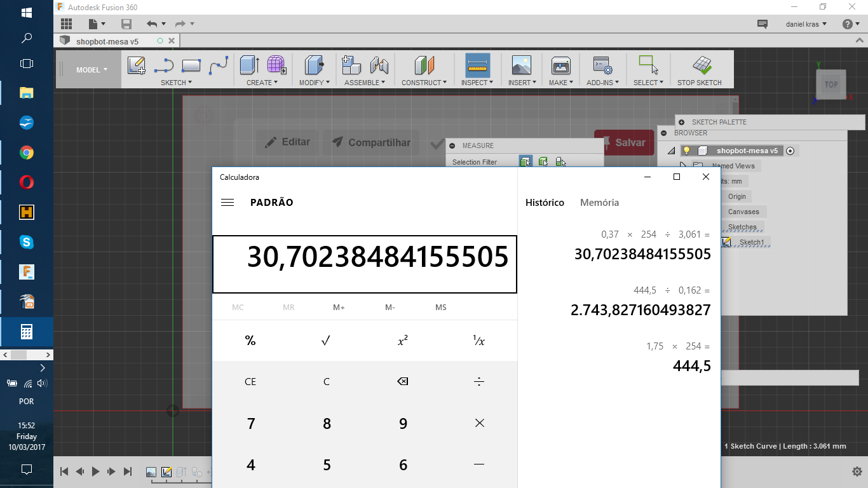The image size is (868, 488).
Task: Open the Help question mark dropdown
Action: [x=850, y=24]
